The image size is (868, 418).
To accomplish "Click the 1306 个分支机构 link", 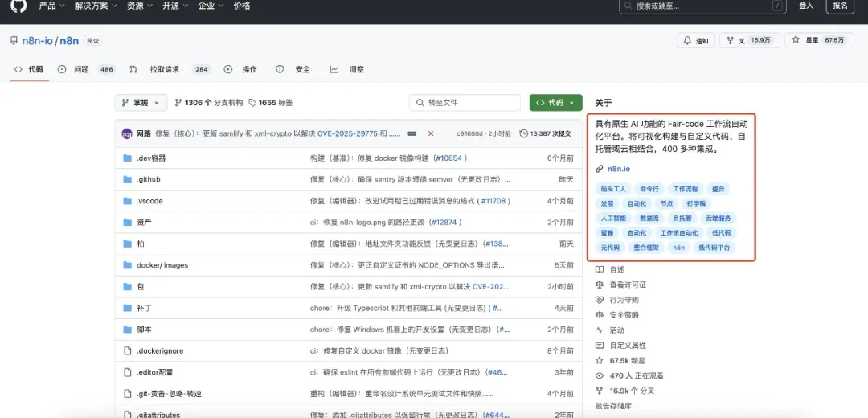I will click(x=209, y=103).
